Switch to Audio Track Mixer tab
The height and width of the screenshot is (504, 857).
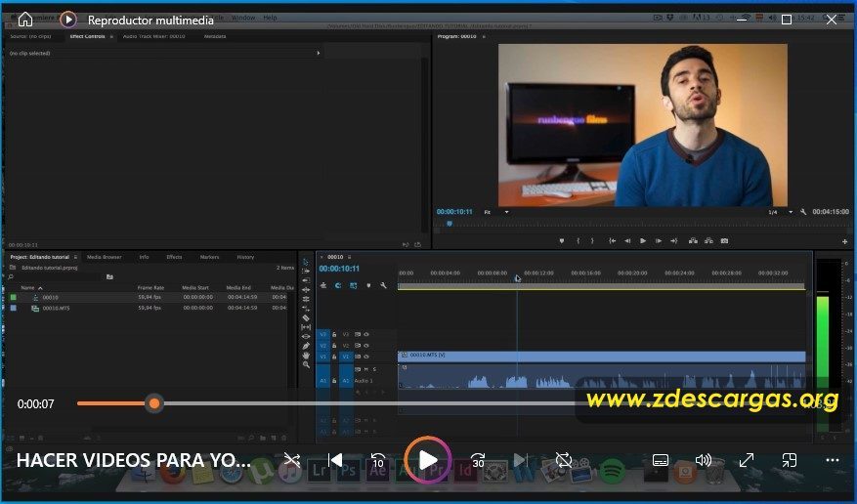(154, 36)
